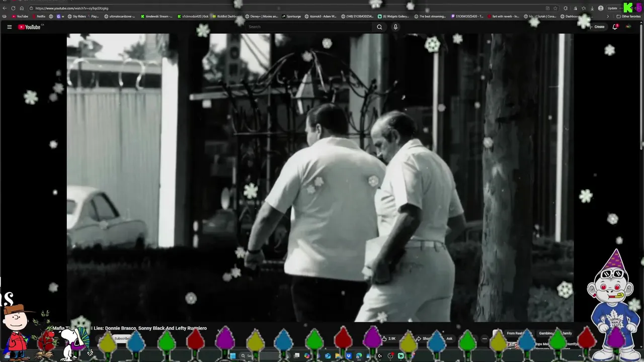Viewport: 644px width, 362px height.
Task: Favorite this page with the star icon
Action: point(555,8)
